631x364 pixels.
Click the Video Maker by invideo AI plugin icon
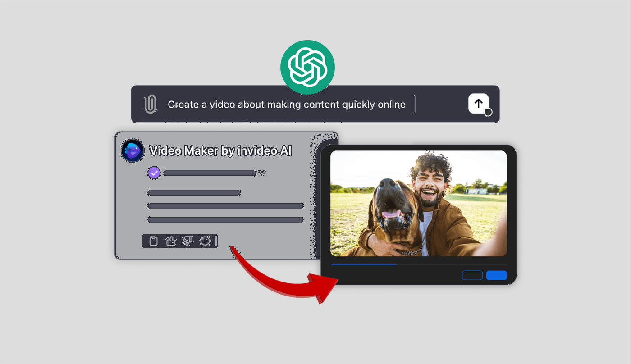[133, 150]
